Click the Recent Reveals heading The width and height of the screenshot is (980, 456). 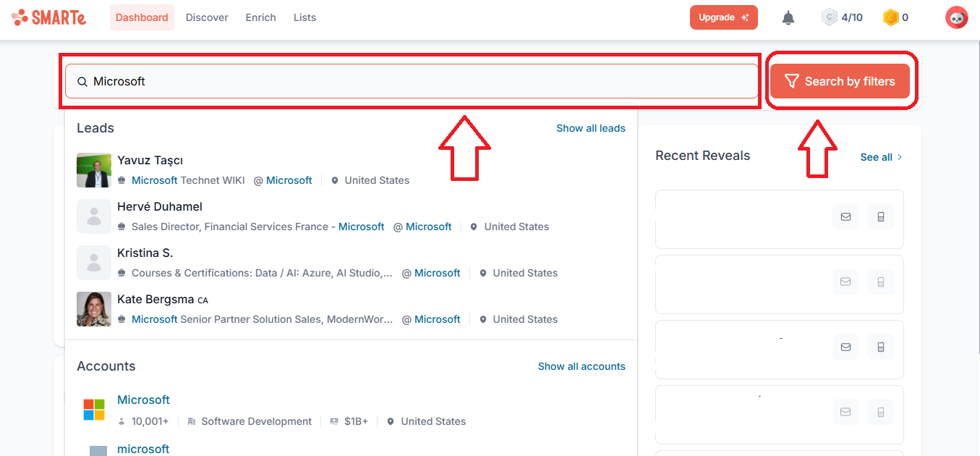pos(702,156)
